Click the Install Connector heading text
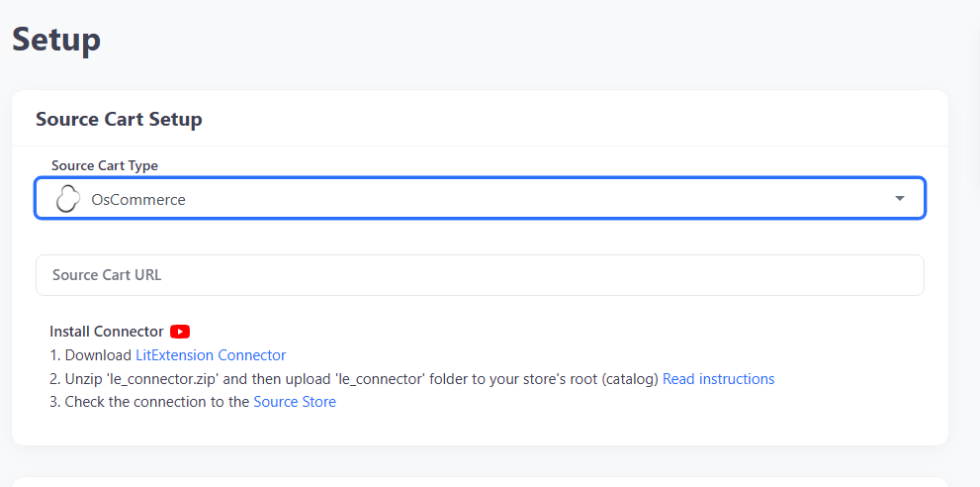The image size is (980, 487). point(106,332)
